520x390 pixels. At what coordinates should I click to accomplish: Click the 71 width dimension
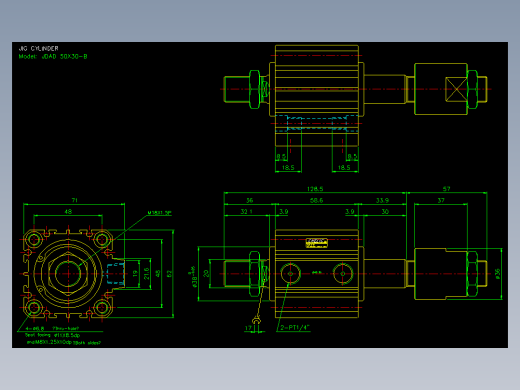[x=74, y=200]
